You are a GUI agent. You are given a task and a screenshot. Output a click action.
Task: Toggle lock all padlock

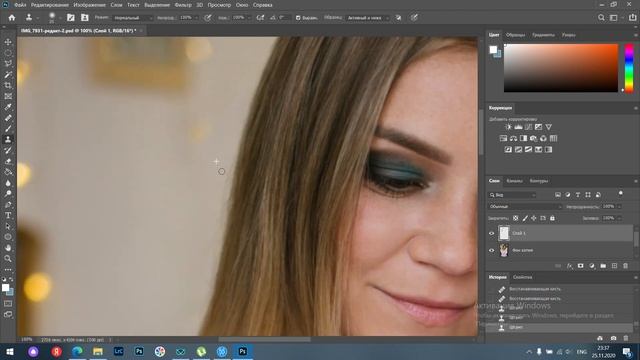click(552, 218)
